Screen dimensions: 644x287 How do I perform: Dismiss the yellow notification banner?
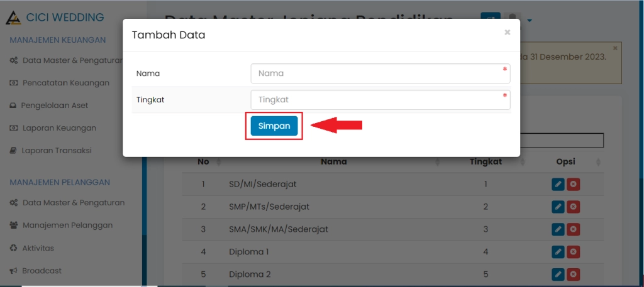[x=615, y=48]
